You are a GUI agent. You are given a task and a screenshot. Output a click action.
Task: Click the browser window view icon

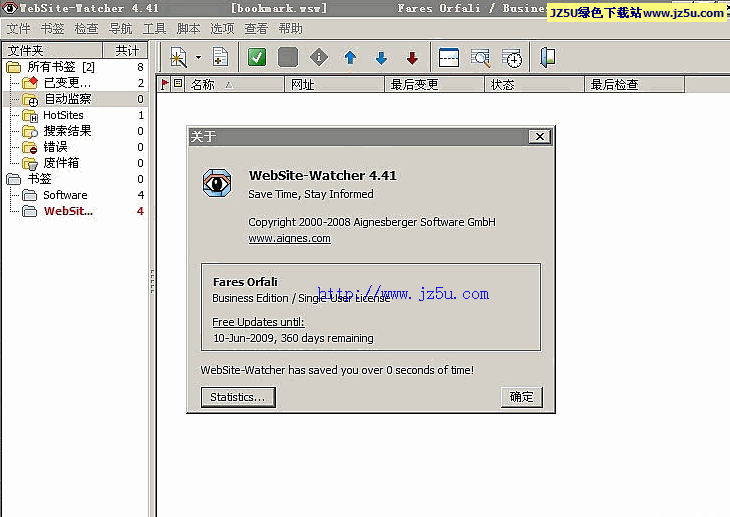pyautogui.click(x=449, y=58)
